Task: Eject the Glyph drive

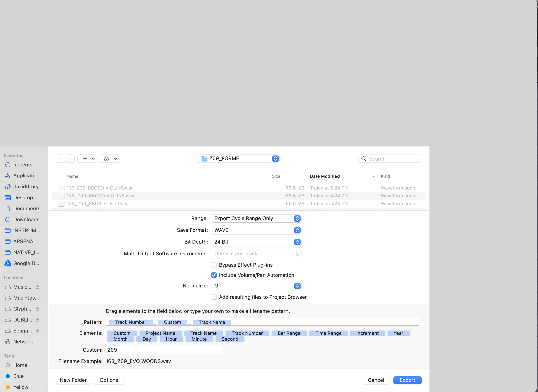Action: click(x=37, y=309)
